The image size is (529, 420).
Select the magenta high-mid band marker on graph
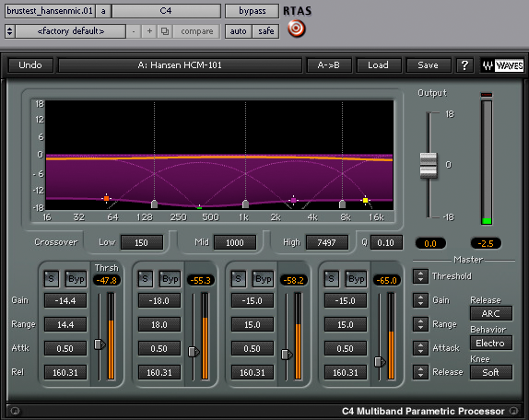click(293, 200)
